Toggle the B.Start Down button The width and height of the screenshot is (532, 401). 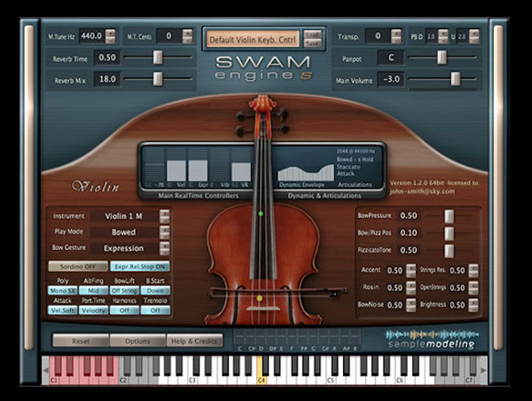coord(155,291)
